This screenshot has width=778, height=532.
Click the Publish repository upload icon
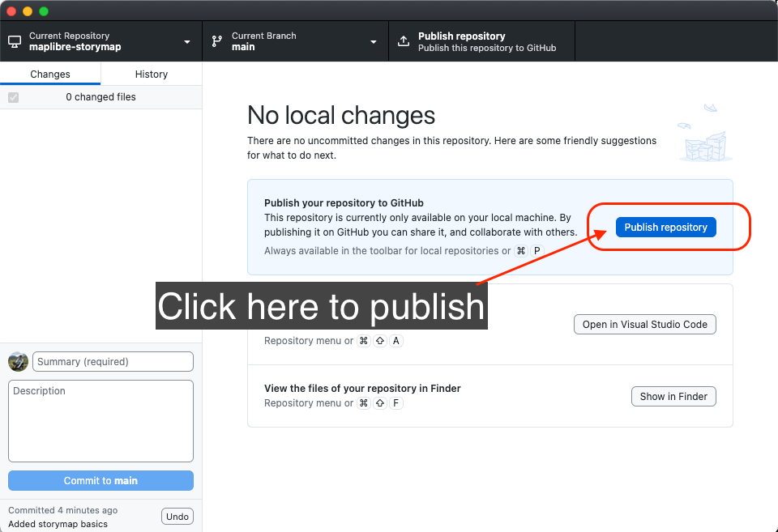click(x=404, y=41)
